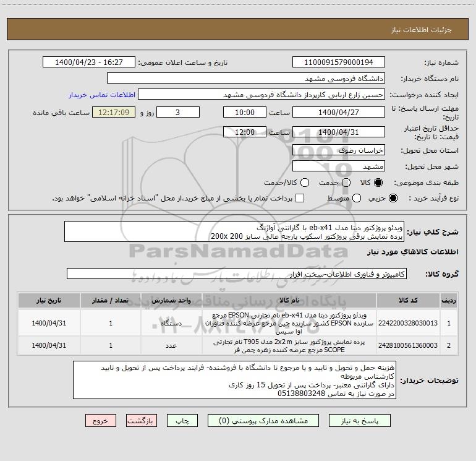Click the need date in the SCOPE screen row
This screenshot has width=476, height=461.
(x=49, y=345)
